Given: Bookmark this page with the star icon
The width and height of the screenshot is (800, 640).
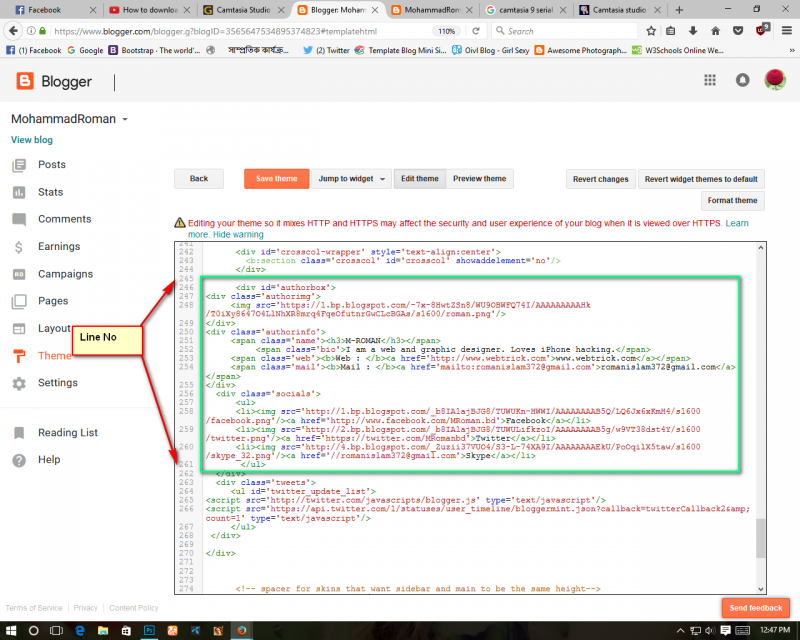Looking at the screenshot, I should coord(652,31).
